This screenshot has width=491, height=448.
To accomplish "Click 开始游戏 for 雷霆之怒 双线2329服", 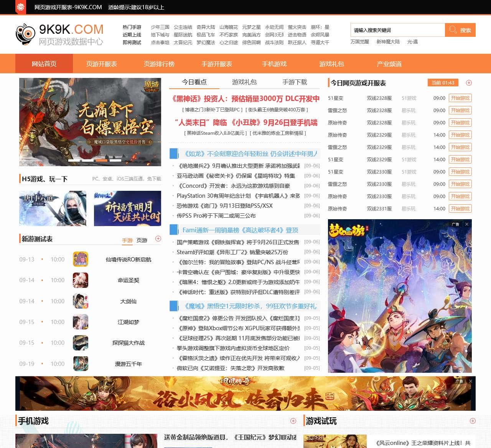I will 460,147.
